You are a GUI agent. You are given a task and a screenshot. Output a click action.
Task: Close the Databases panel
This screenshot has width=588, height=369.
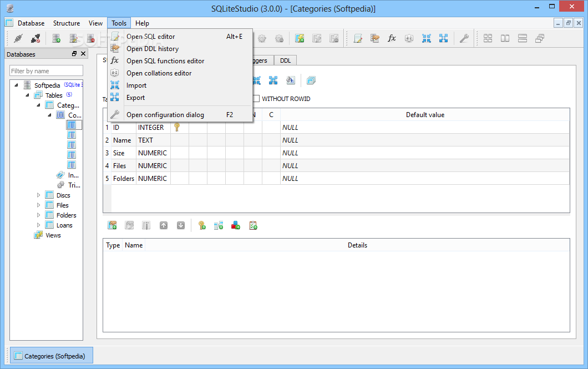[83, 54]
